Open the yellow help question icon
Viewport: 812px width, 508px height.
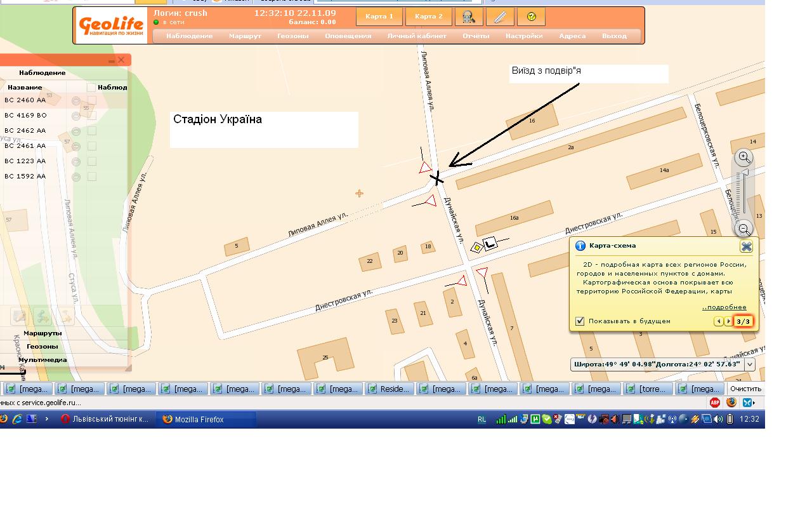(x=532, y=17)
